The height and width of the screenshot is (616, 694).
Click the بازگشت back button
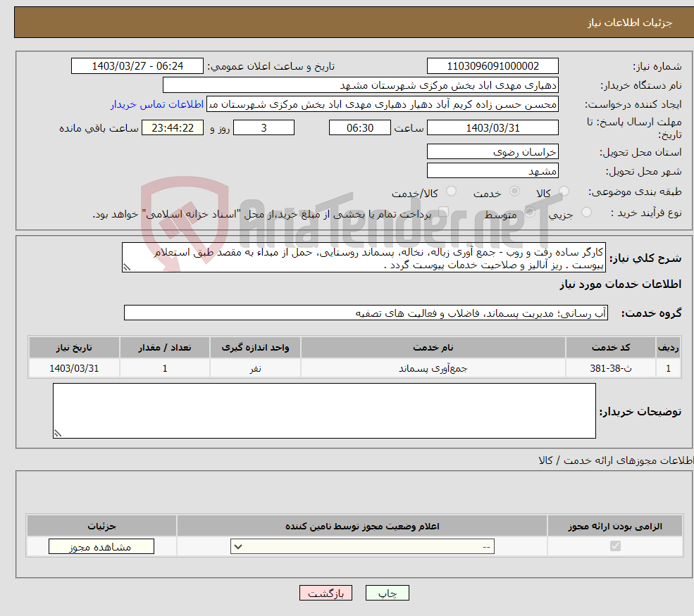pos(326,593)
